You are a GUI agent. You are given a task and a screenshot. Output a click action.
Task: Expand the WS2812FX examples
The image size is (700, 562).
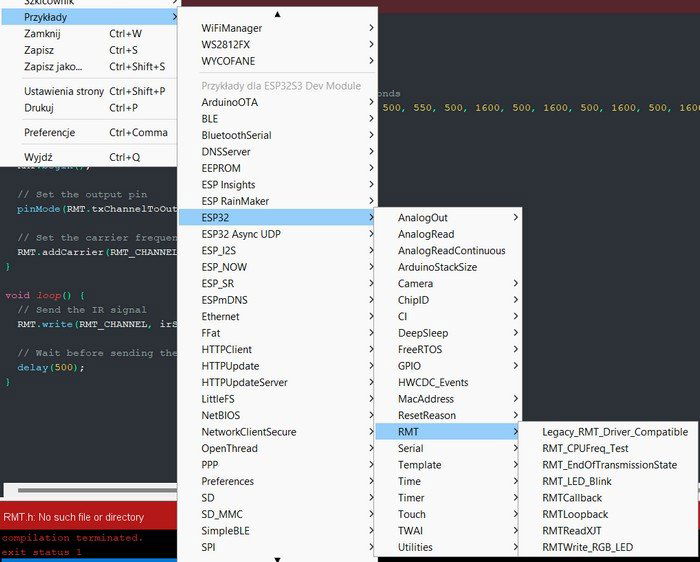(277, 45)
